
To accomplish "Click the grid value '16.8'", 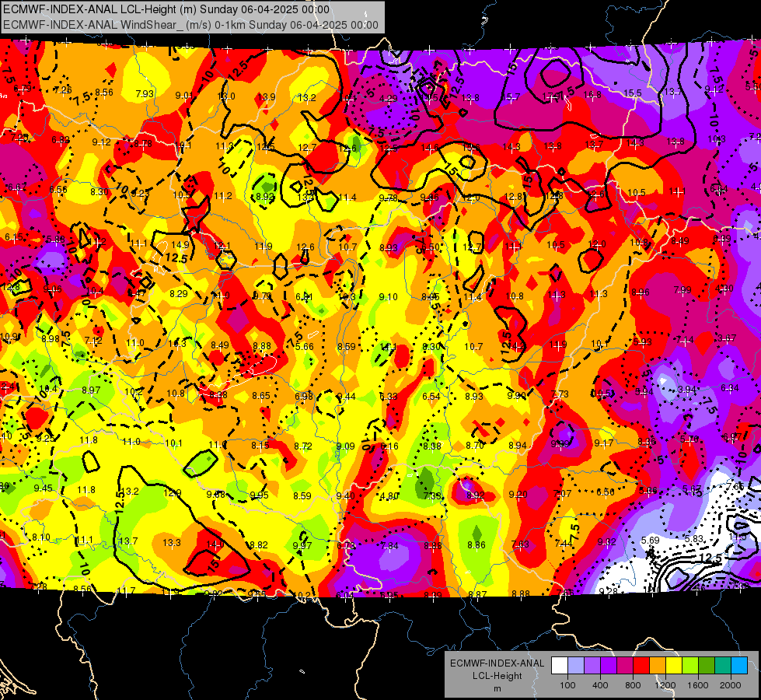I will click(592, 95).
